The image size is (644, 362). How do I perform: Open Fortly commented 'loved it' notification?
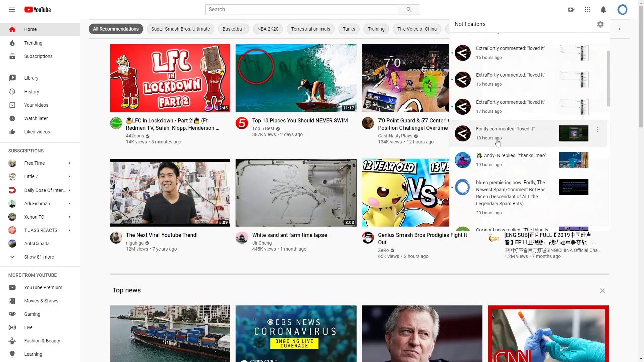pyautogui.click(x=528, y=133)
